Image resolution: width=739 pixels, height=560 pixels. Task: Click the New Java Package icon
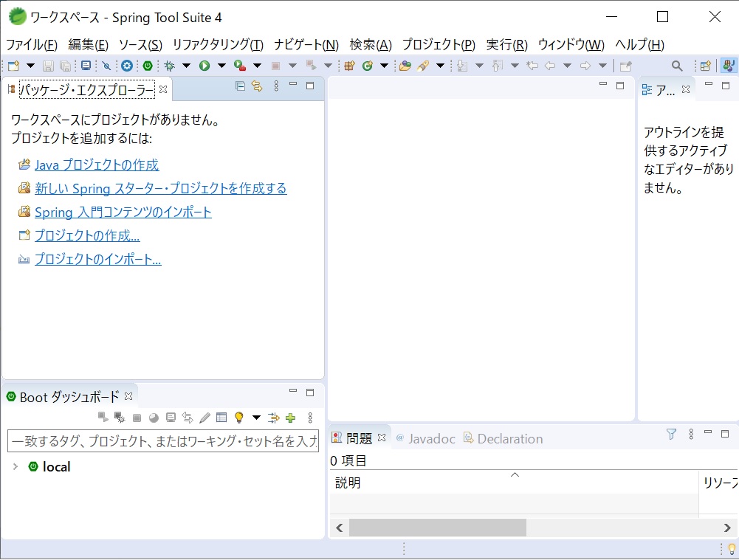point(349,66)
